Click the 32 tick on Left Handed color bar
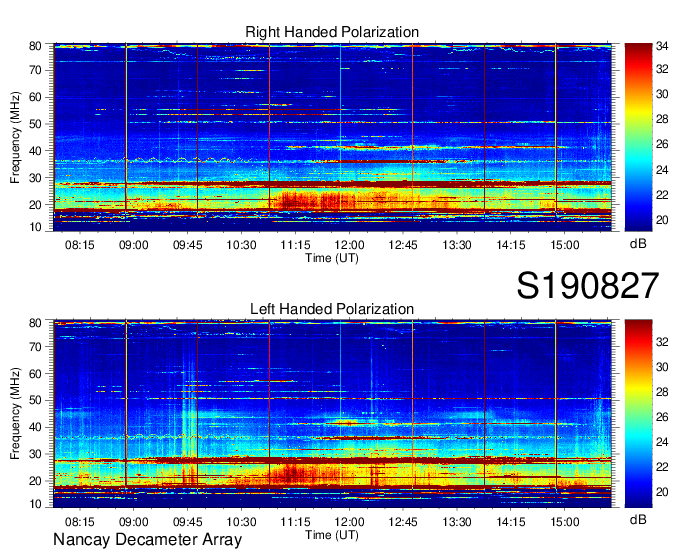Viewport: 680px width, 552px height. click(662, 342)
